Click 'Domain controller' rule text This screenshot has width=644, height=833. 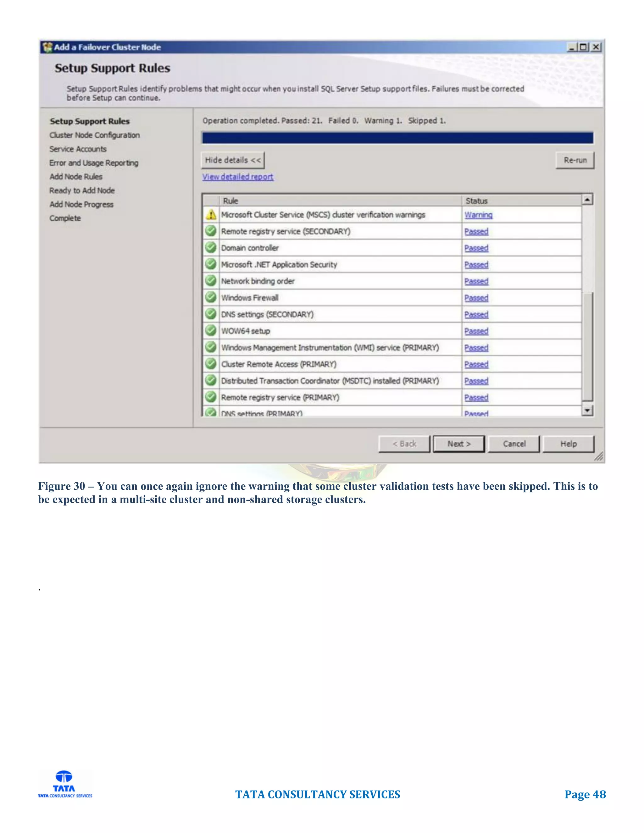(x=250, y=248)
